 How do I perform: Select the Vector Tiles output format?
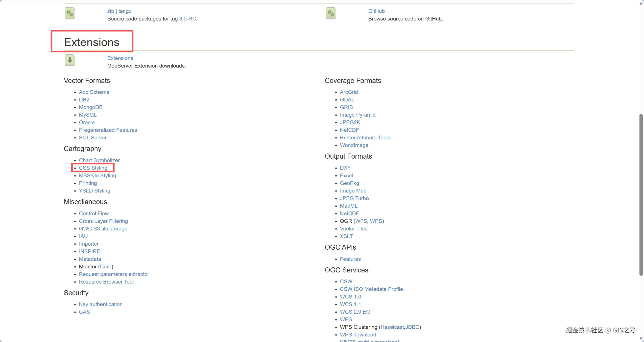tap(353, 229)
